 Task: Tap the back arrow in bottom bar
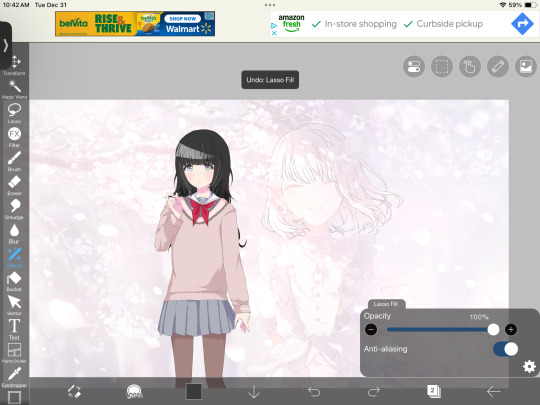[x=494, y=392]
